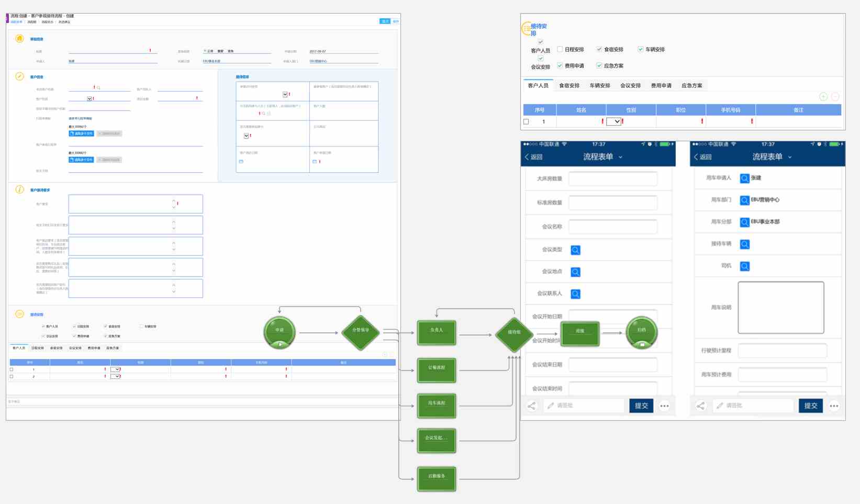Click the 用车说明 text area

click(x=780, y=308)
